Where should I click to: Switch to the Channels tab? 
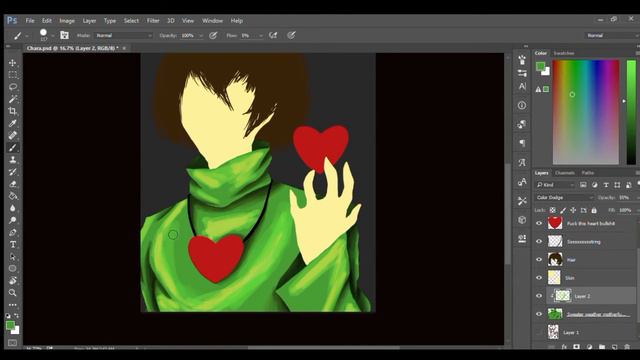[x=564, y=173]
